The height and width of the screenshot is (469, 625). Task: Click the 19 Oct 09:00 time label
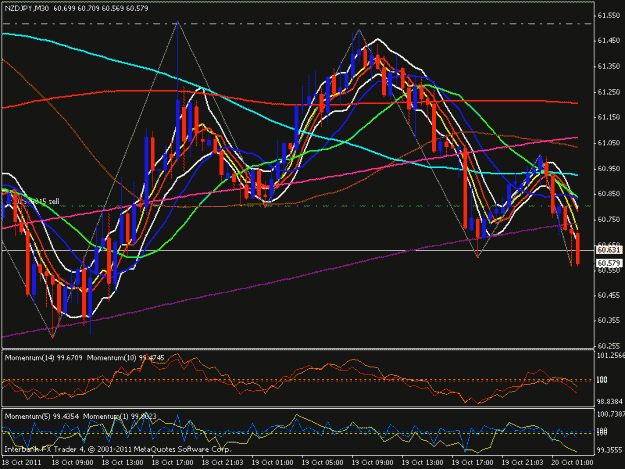(372, 463)
